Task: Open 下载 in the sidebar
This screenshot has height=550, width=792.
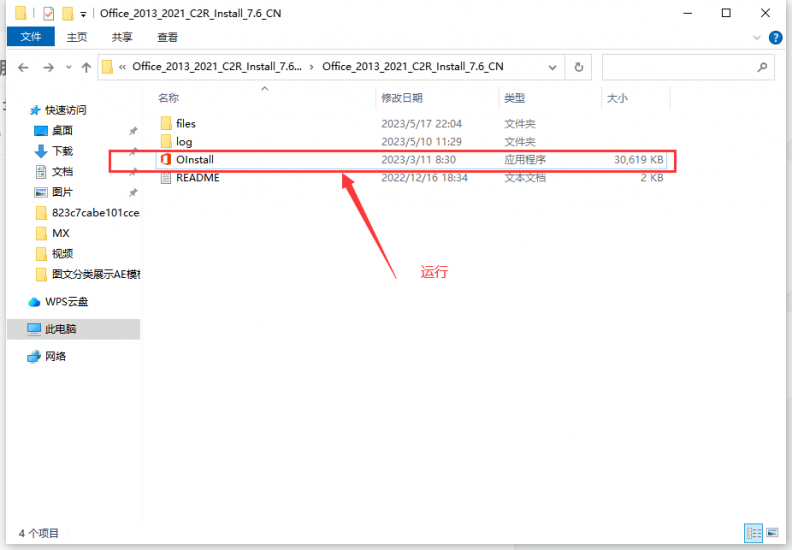Action: [62, 151]
